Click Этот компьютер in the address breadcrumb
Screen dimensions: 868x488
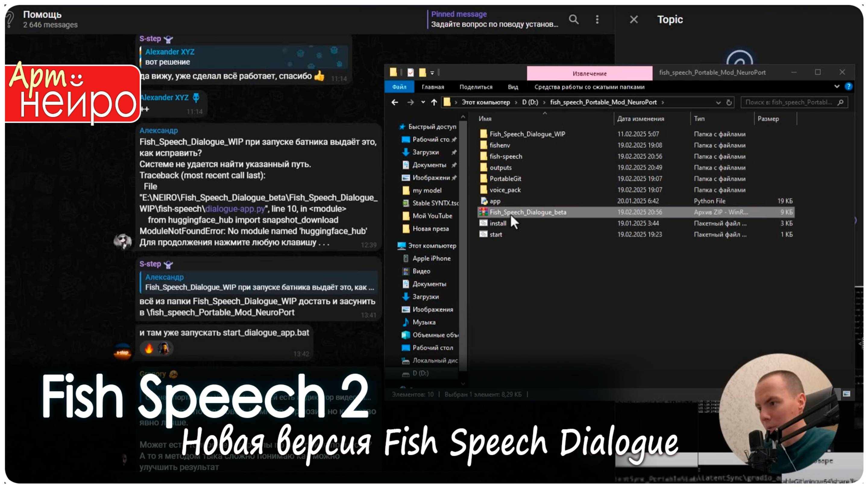486,102
